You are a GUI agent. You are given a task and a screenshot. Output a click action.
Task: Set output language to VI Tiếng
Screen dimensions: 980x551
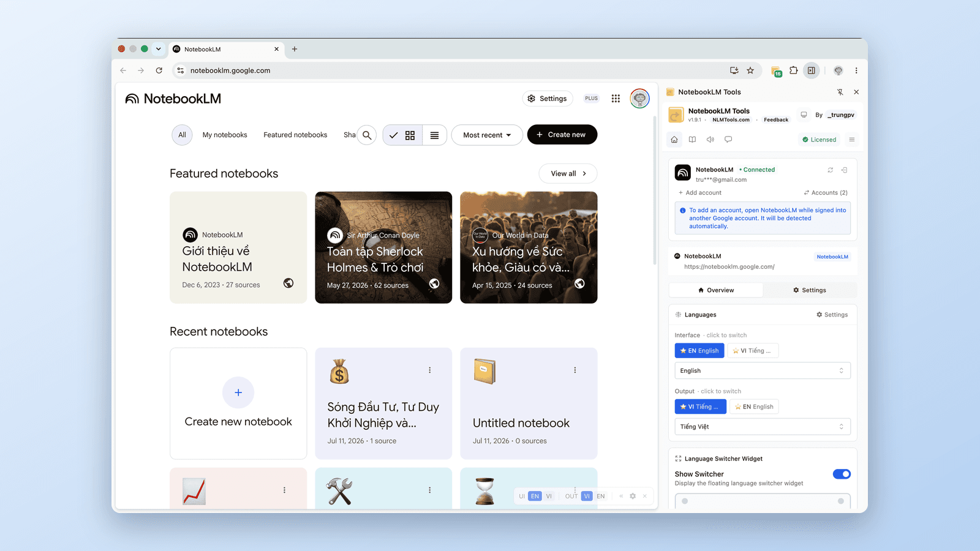(701, 407)
